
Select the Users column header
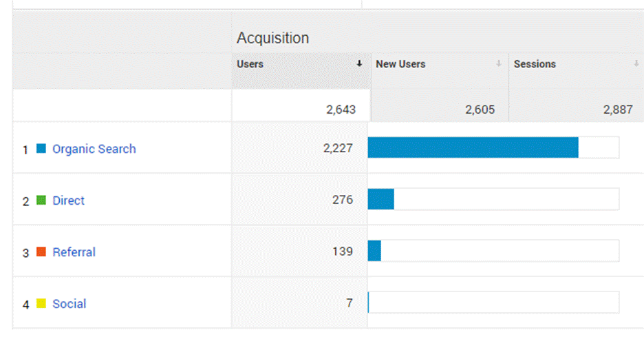click(250, 64)
